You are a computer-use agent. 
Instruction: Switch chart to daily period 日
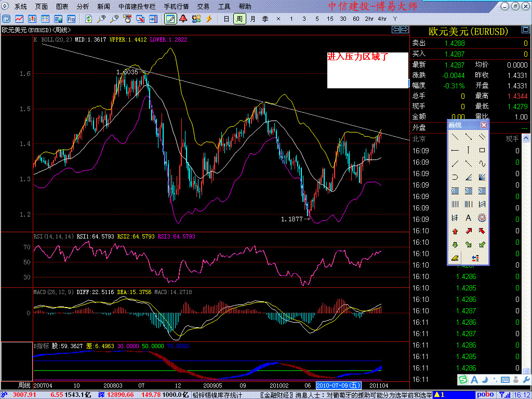point(227,19)
